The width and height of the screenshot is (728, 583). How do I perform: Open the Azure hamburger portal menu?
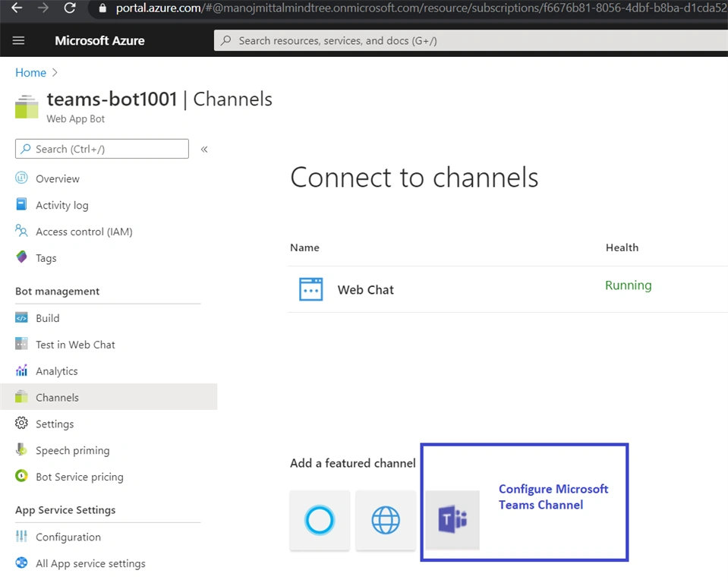[18, 41]
